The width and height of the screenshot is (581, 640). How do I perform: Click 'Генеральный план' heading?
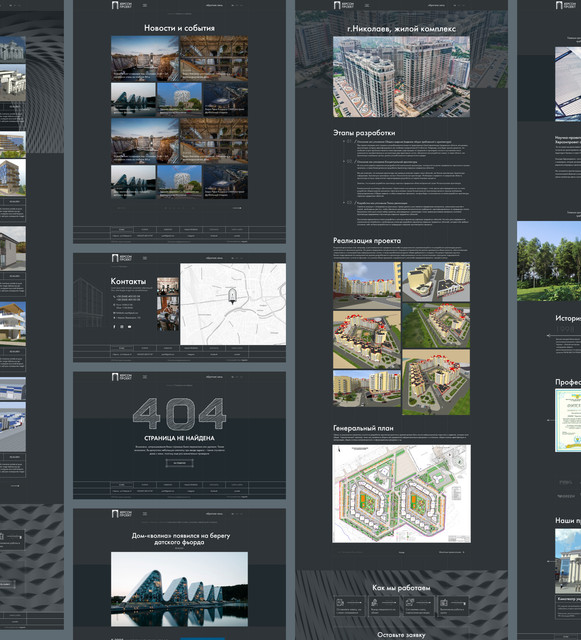(363, 428)
